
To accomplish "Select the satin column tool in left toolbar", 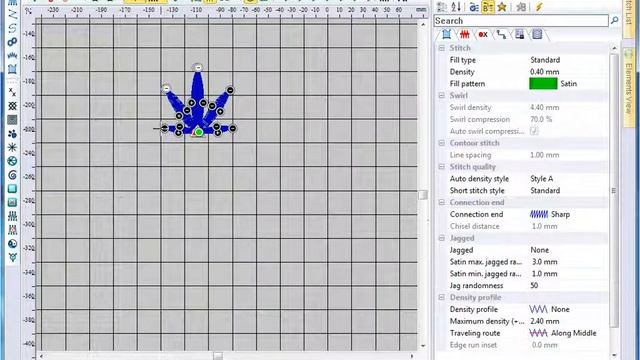I will click(12, 69).
